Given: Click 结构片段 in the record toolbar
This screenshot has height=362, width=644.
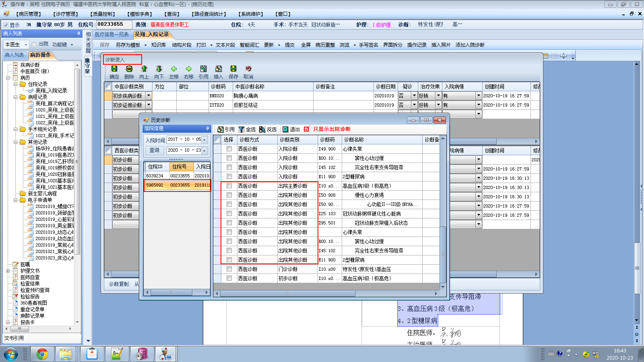Looking at the screenshot, I should (x=182, y=45).
